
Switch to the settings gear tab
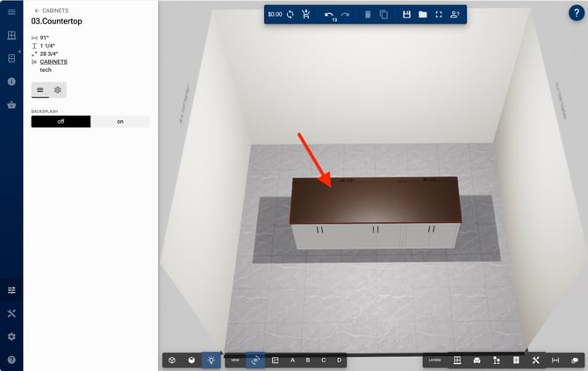[x=58, y=89]
